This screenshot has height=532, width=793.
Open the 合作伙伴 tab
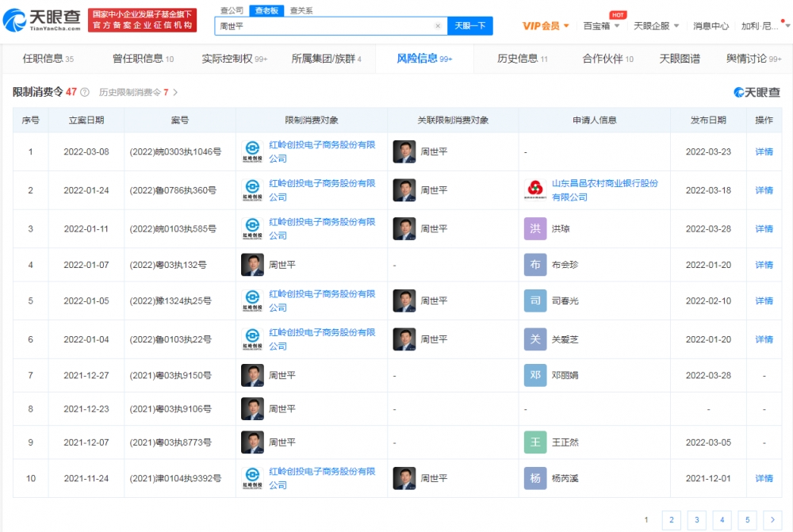608,59
